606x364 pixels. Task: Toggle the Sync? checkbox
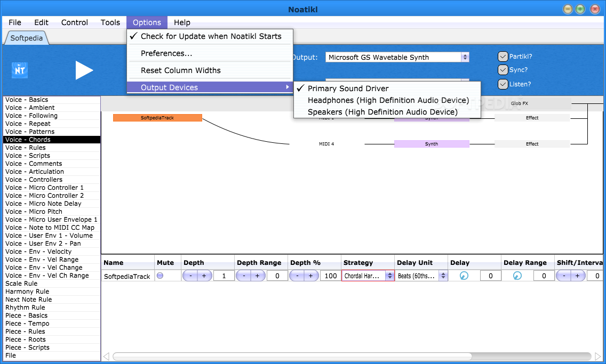pyautogui.click(x=503, y=70)
